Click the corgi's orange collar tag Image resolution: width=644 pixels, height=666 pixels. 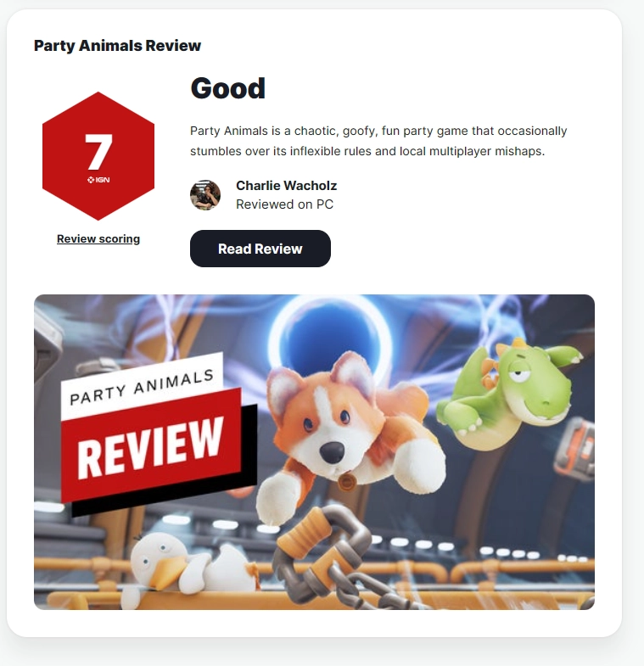pos(347,482)
